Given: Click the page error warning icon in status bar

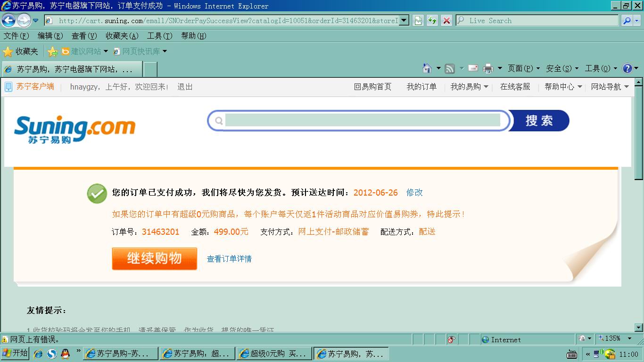Looking at the screenshot, I should pos(5,339).
